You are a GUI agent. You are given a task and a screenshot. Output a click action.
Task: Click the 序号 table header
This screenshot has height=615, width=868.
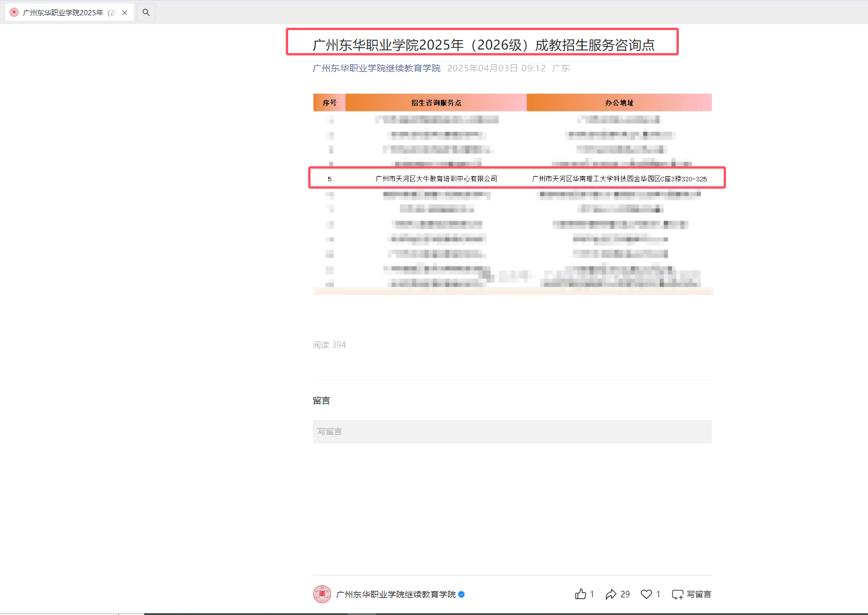[329, 103]
